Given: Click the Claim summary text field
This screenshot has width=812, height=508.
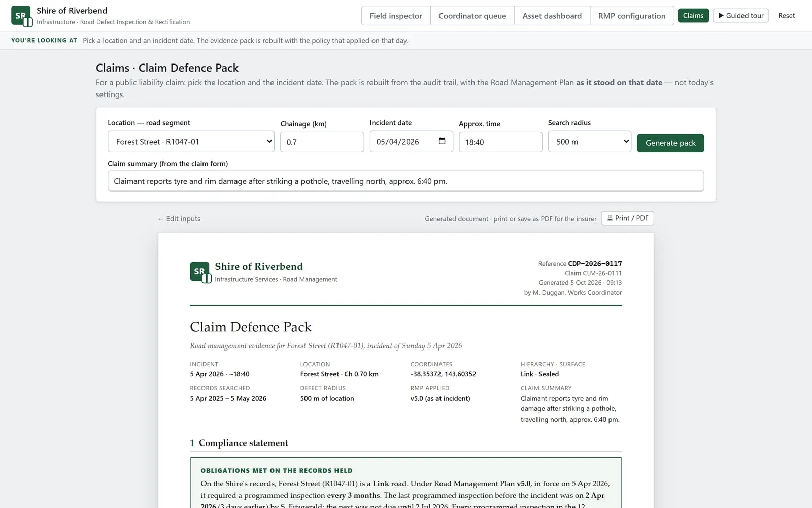Looking at the screenshot, I should click(405, 181).
